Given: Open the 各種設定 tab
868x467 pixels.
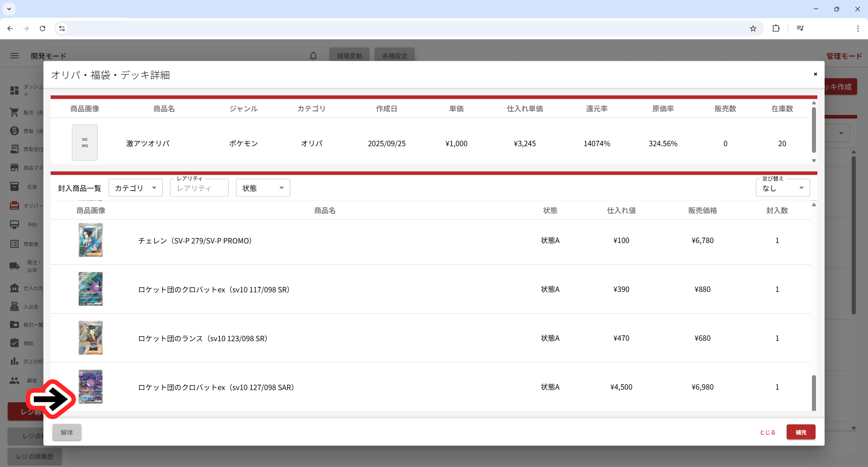Looking at the screenshot, I should point(394,56).
